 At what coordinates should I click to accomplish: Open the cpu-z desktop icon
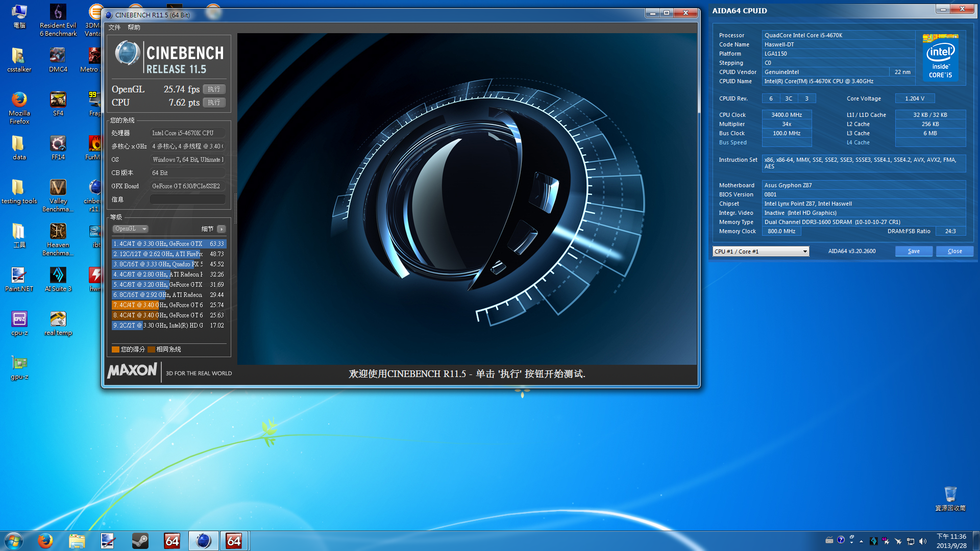19,320
